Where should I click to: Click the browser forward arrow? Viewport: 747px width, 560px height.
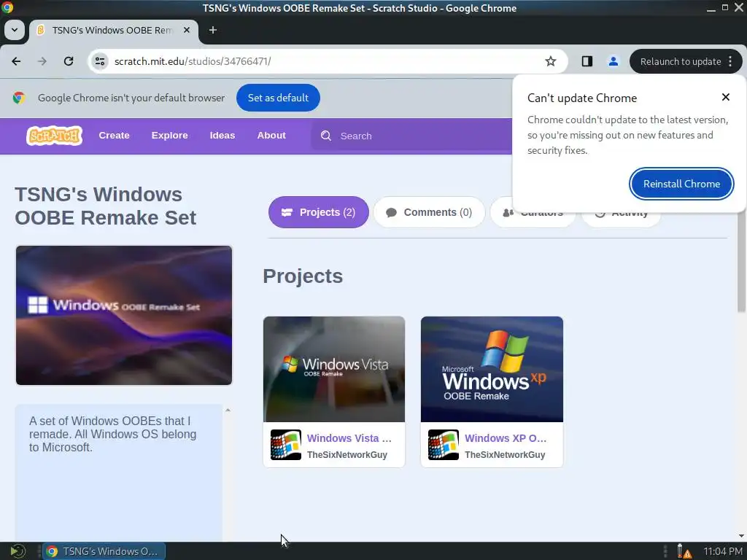click(42, 61)
